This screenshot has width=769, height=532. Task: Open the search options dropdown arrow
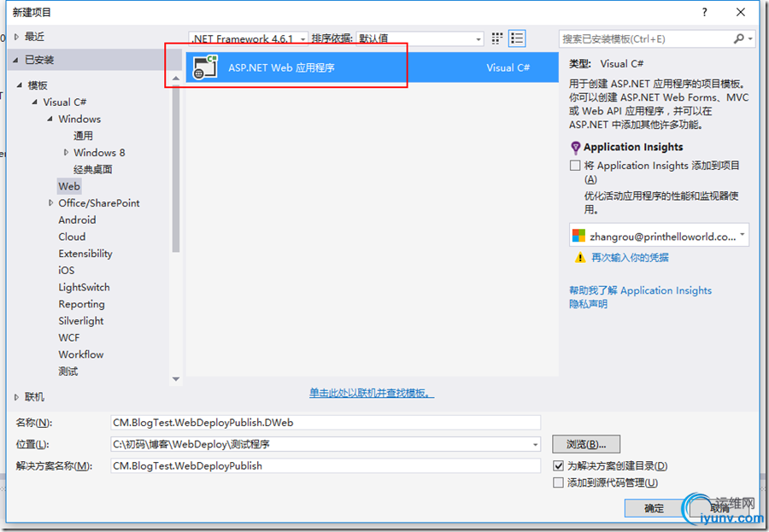pos(750,38)
